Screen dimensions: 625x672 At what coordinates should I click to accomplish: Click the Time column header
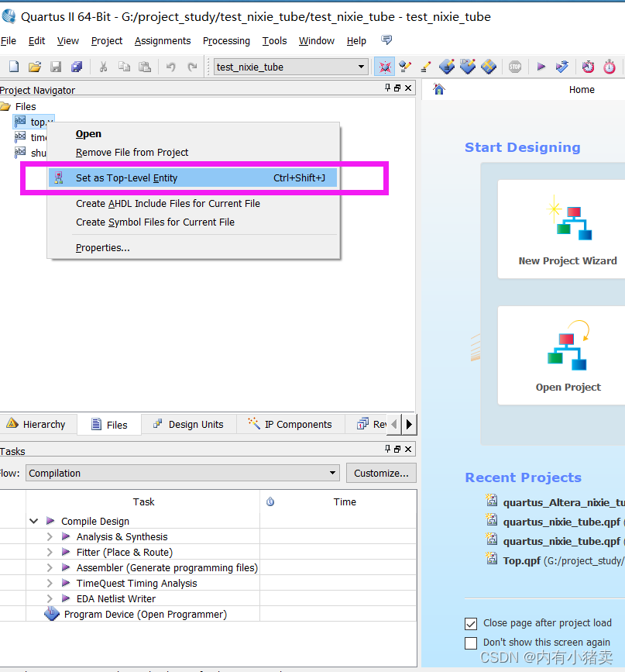(345, 501)
